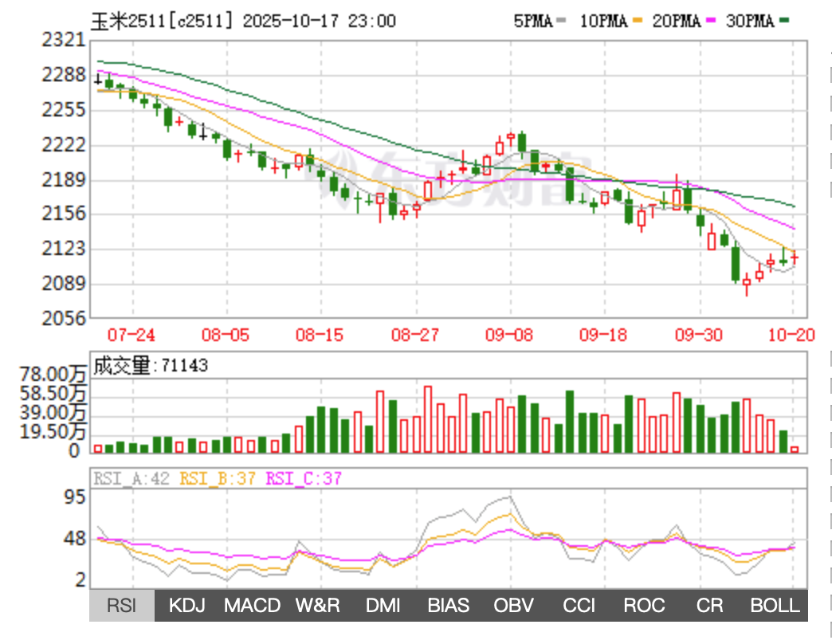Open the BOLL indicator tab

(x=775, y=606)
